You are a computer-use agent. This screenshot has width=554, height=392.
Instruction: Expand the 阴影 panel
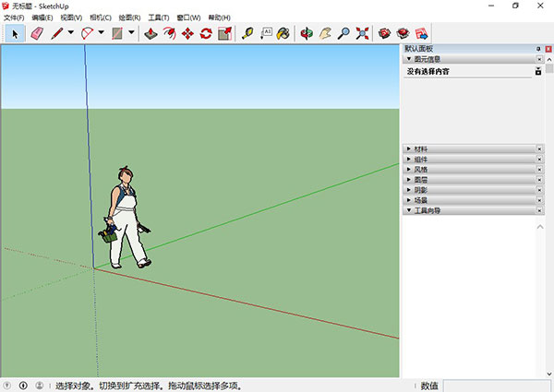tap(409, 190)
